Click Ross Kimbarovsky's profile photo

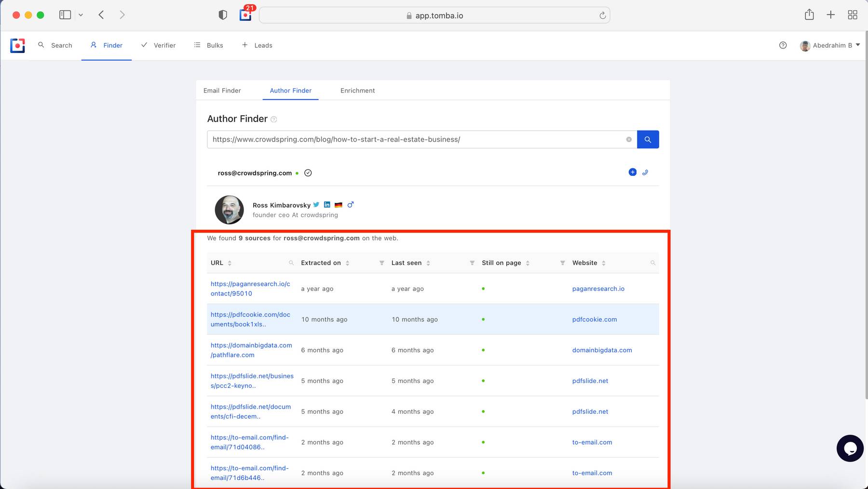(229, 210)
